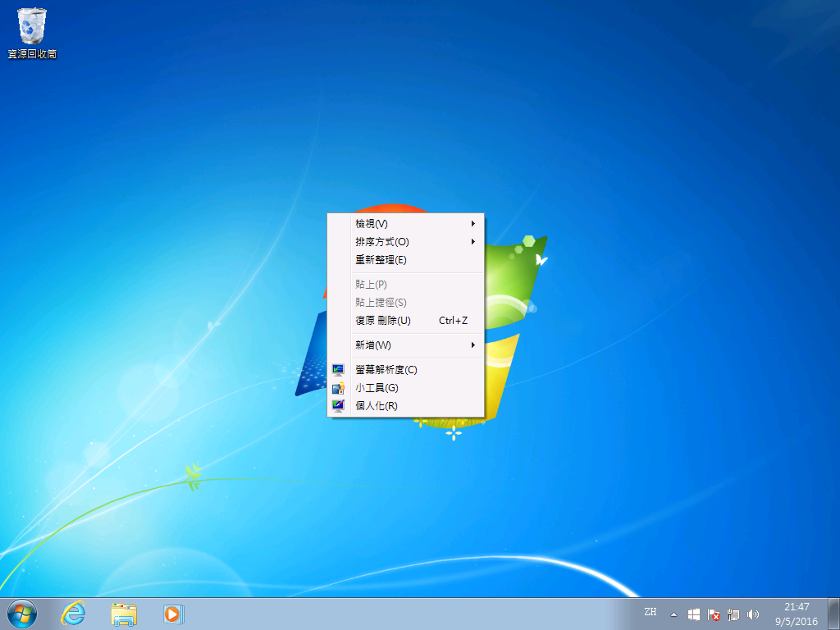Viewport: 840px width, 630px height.
Task: Show hidden tray icons via up arrow
Action: pyautogui.click(x=674, y=613)
